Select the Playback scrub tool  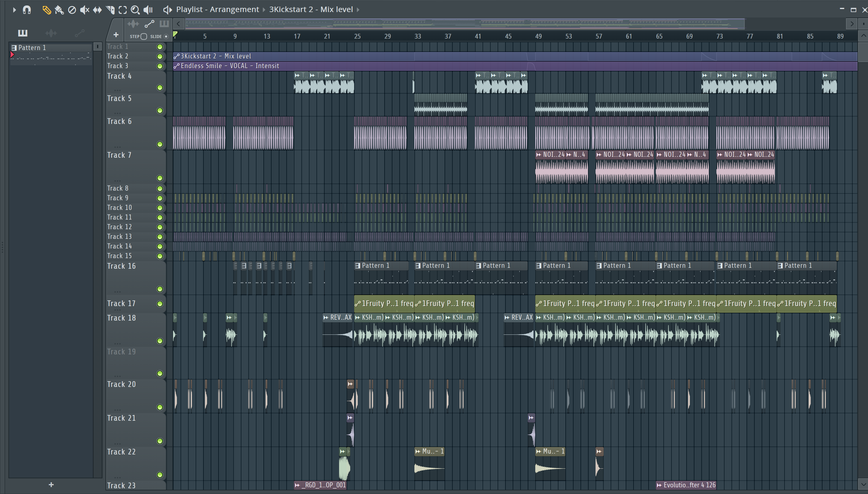coord(148,10)
